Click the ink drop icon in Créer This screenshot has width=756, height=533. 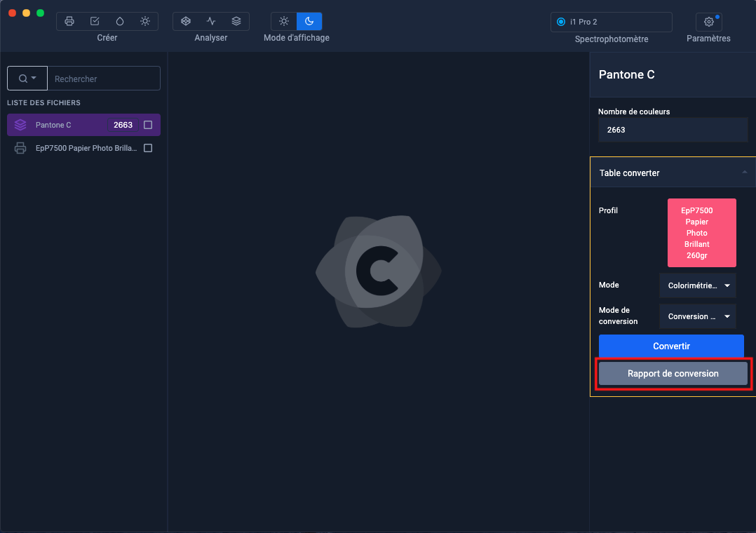[119, 21]
